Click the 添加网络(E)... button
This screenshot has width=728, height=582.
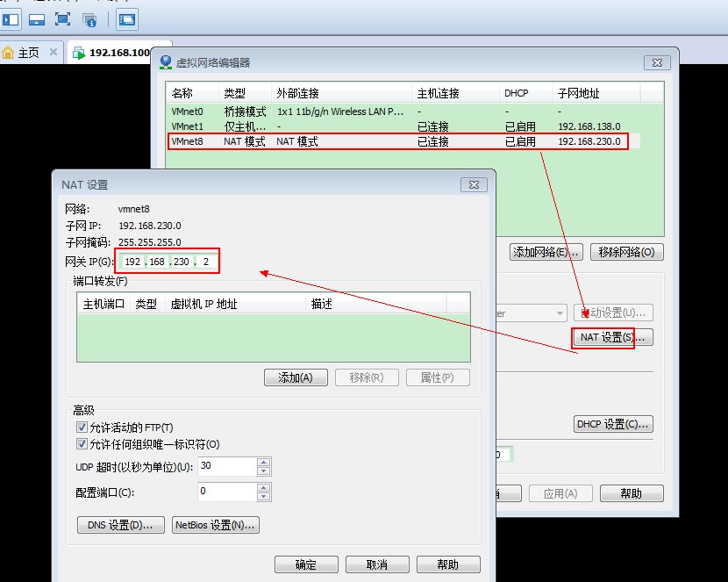(x=546, y=252)
